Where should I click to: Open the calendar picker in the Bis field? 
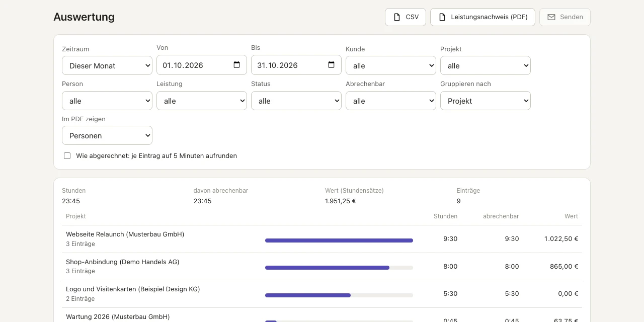[x=332, y=65]
